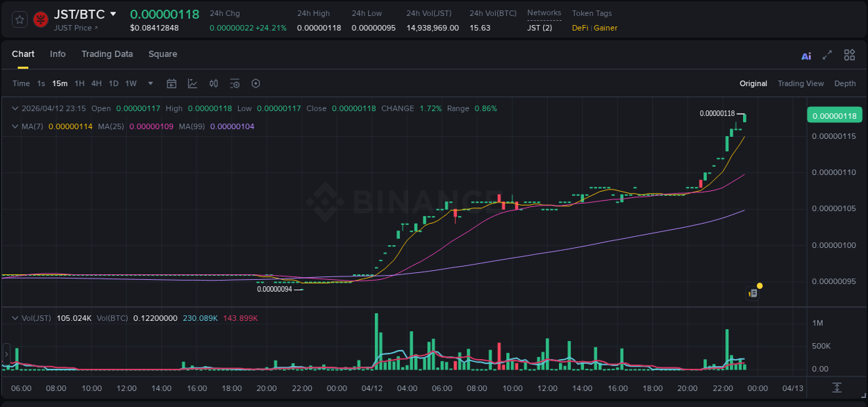
Task: Switch to the Square tab
Action: click(x=162, y=54)
